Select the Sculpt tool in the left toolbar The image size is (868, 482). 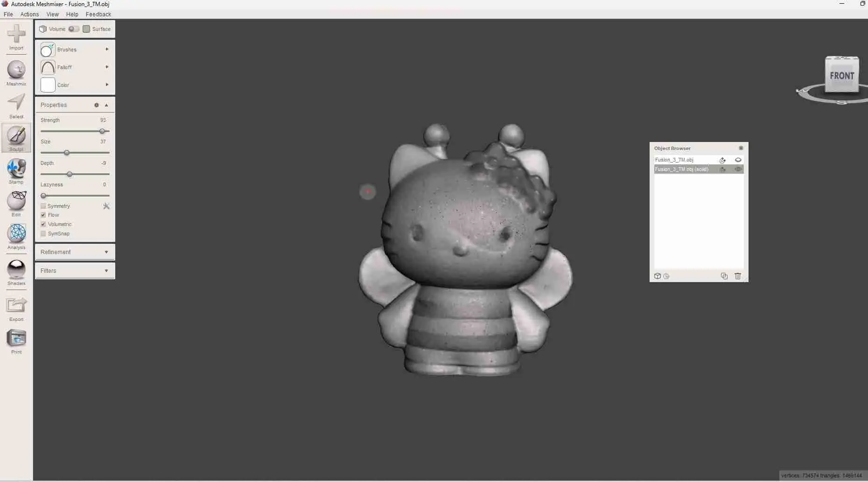(16, 138)
